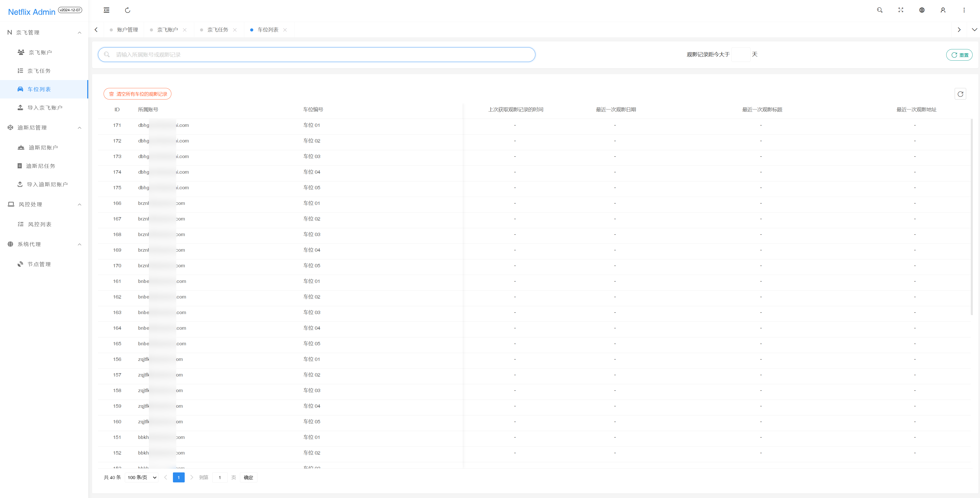This screenshot has width=980, height=498.
Task: Close the 奈飞账户 tab
Action: pyautogui.click(x=185, y=30)
